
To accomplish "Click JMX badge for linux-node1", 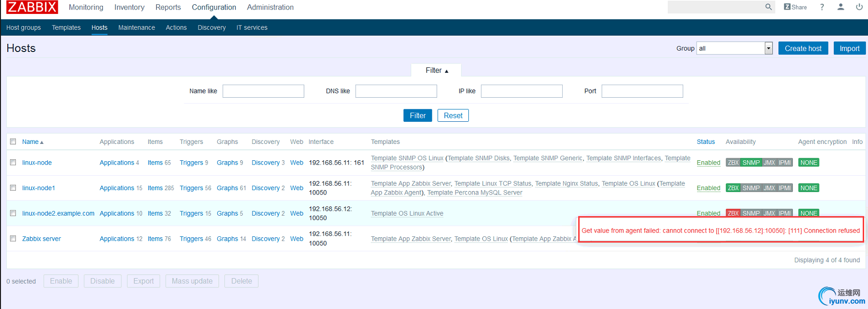I will 769,188.
